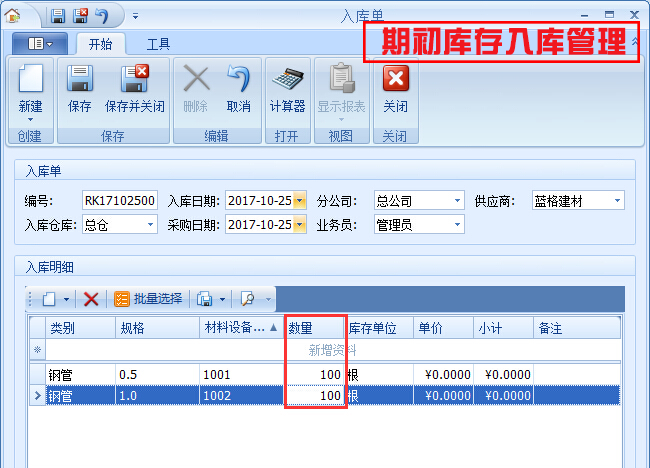Viewport: 650px width, 468px height.
Task: Switch to the 工具 ribbon tab
Action: 158,44
